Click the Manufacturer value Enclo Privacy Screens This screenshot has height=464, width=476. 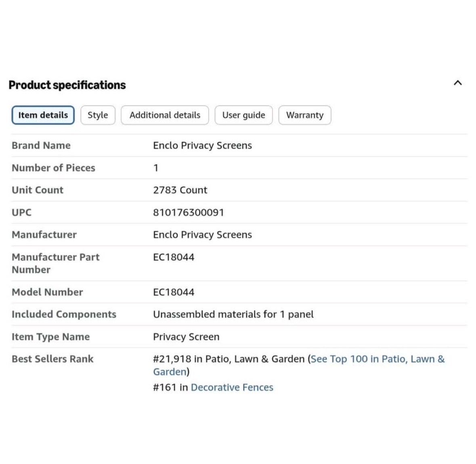tap(203, 235)
